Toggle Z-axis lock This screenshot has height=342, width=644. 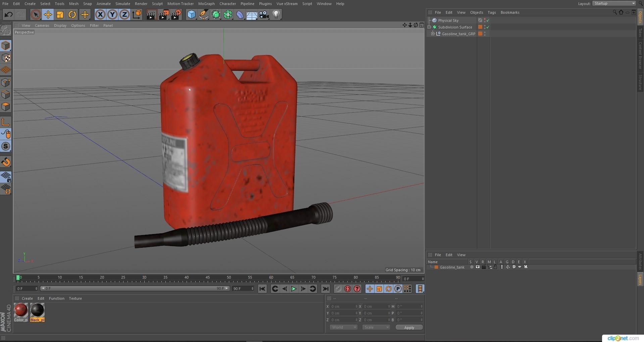[x=125, y=14]
